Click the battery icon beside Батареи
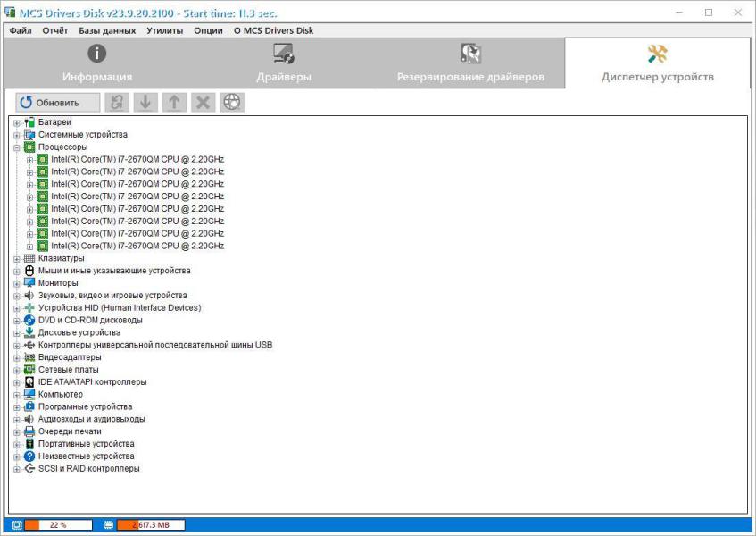Viewport: 756px width, 536px height. pos(29,122)
